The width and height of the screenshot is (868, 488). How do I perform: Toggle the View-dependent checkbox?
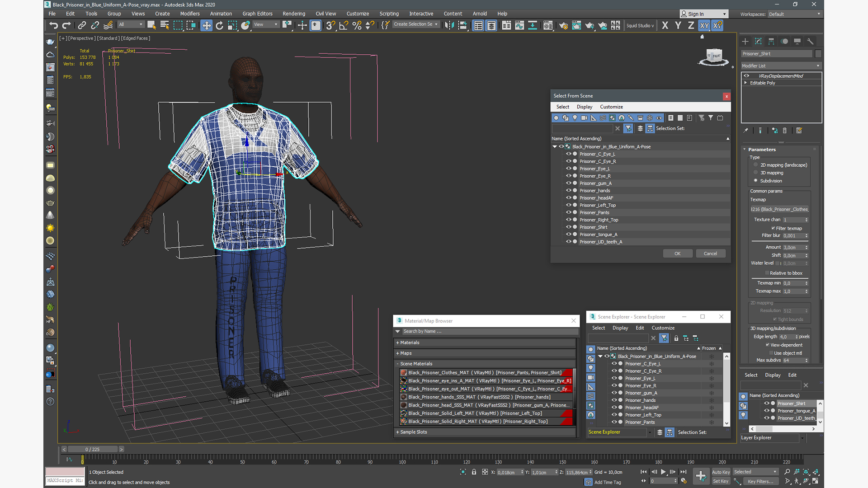click(x=768, y=345)
